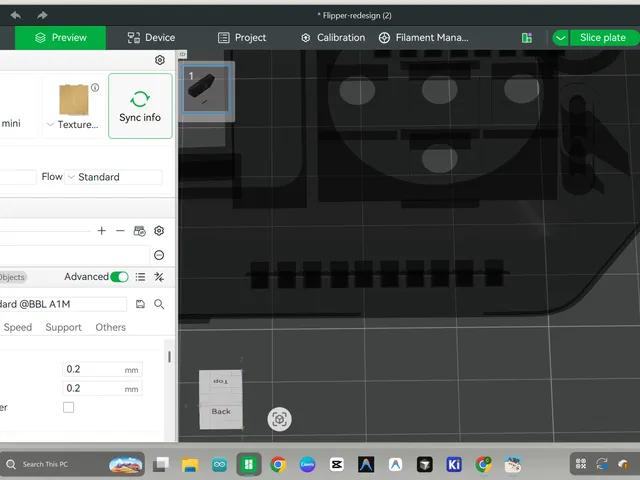Select the Objects toggle button
This screenshot has width=640, height=480.
click(12, 277)
